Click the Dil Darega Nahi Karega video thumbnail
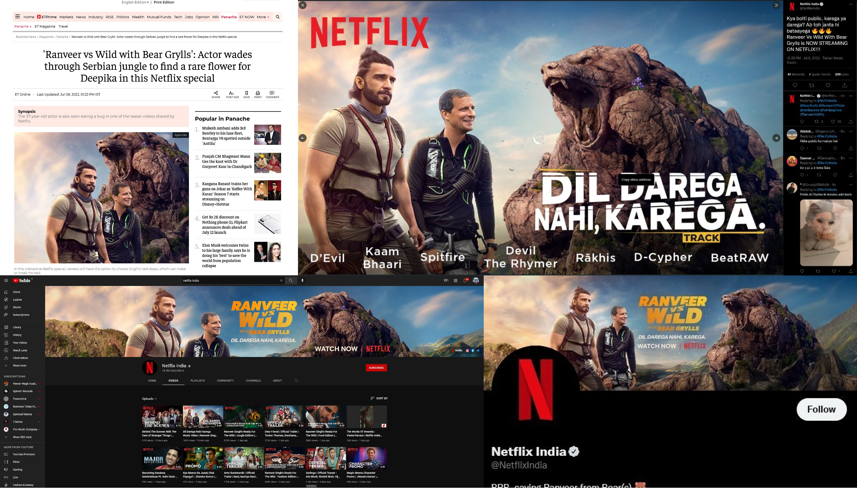The width and height of the screenshot is (857, 504). pos(203,417)
